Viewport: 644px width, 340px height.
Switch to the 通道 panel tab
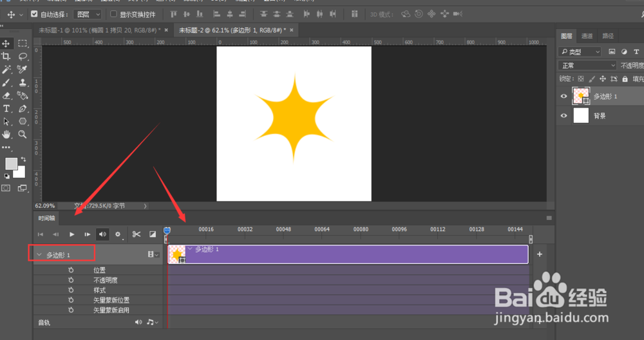tap(587, 36)
